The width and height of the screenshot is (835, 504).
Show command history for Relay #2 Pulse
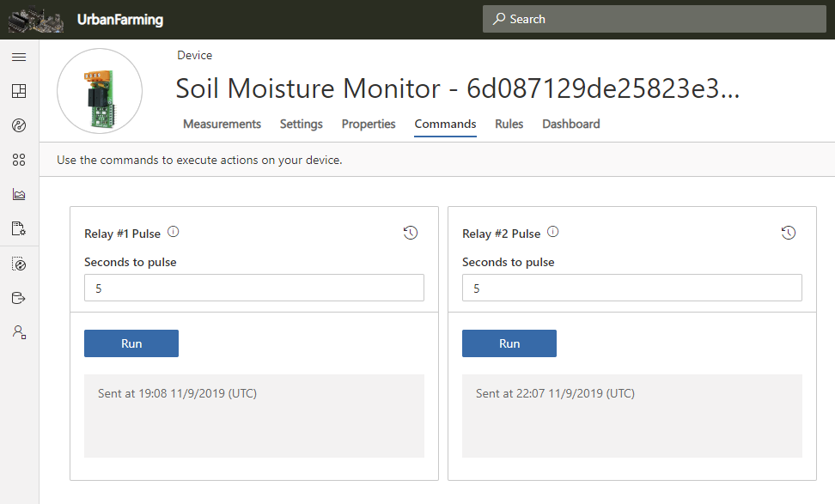pos(789,233)
